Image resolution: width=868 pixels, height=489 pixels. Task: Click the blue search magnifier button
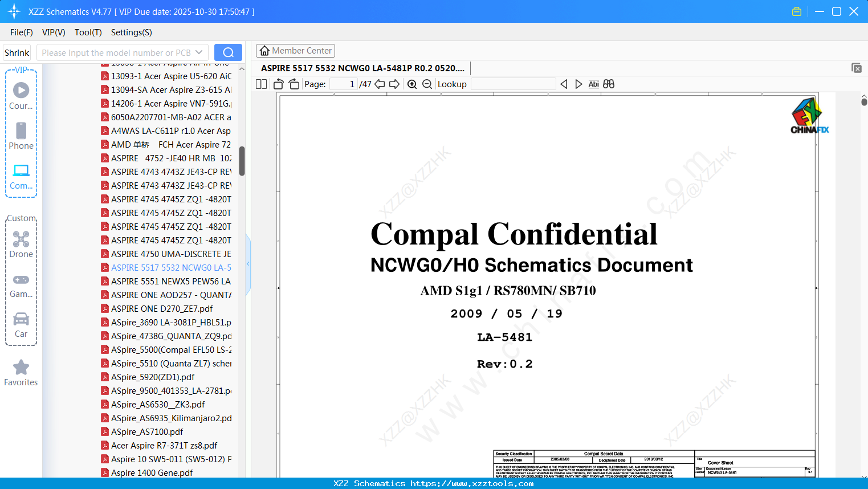pyautogui.click(x=228, y=52)
